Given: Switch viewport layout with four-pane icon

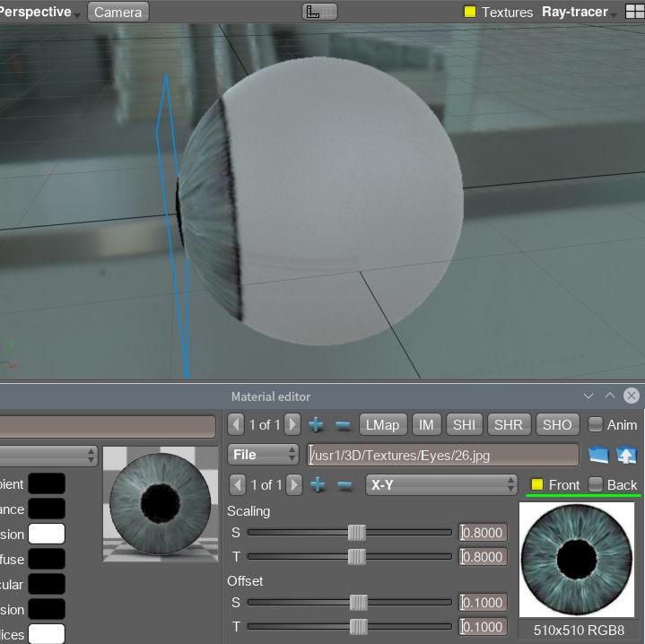Looking at the screenshot, I should pos(633,13).
